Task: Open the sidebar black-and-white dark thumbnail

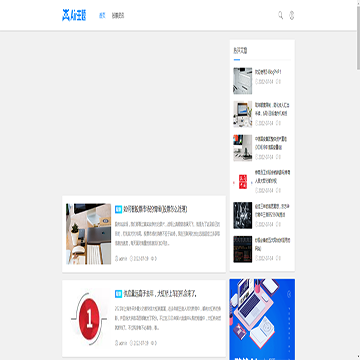Action: click(x=243, y=215)
